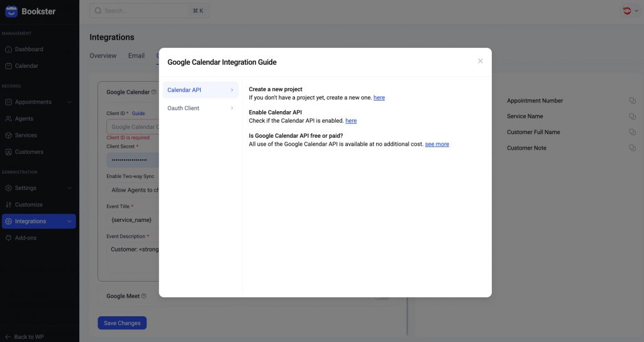644x342 pixels.
Task: Click the 'Create a new project' heading
Action: [x=275, y=89]
